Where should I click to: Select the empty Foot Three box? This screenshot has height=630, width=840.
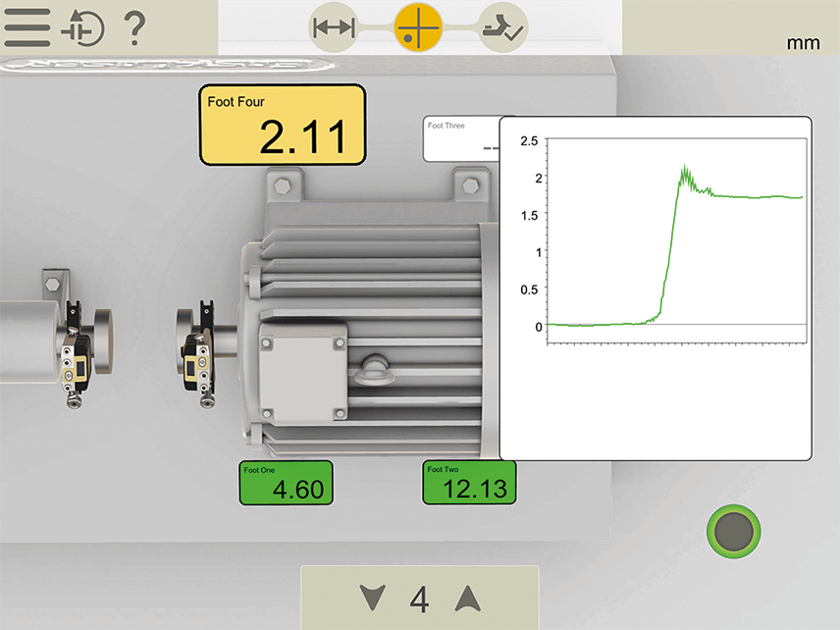point(461,138)
